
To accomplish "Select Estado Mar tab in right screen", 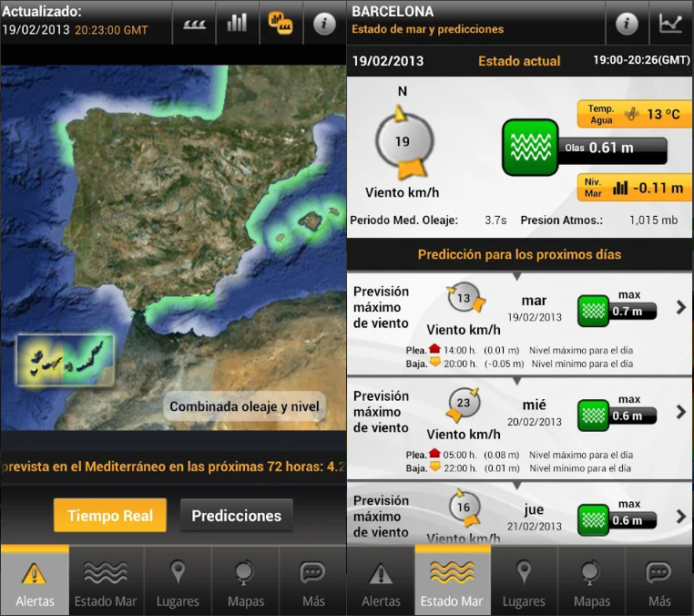I will click(453, 580).
